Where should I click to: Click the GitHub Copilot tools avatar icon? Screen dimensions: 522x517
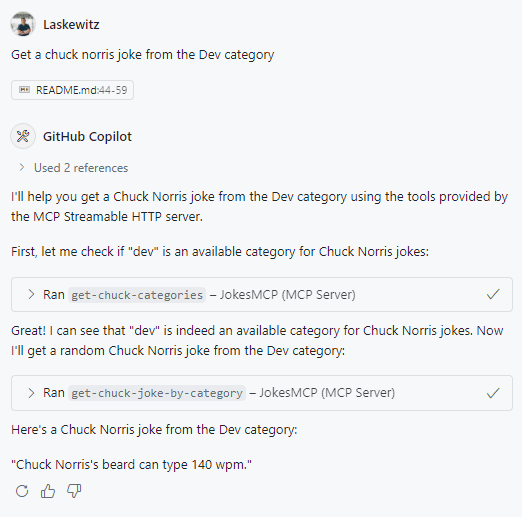coord(23,136)
